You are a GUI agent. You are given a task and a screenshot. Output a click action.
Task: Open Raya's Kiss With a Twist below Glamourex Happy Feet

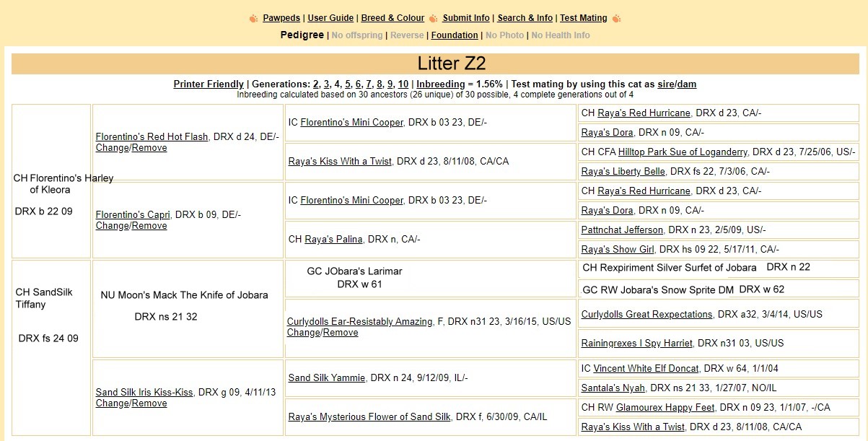coord(633,427)
